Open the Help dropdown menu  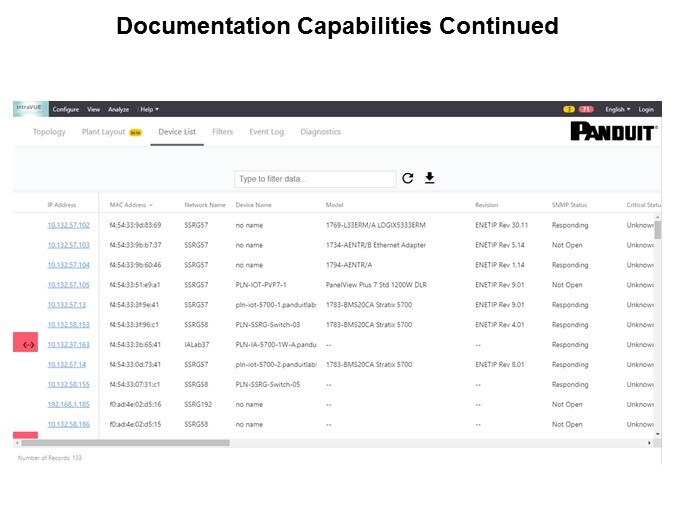149,109
